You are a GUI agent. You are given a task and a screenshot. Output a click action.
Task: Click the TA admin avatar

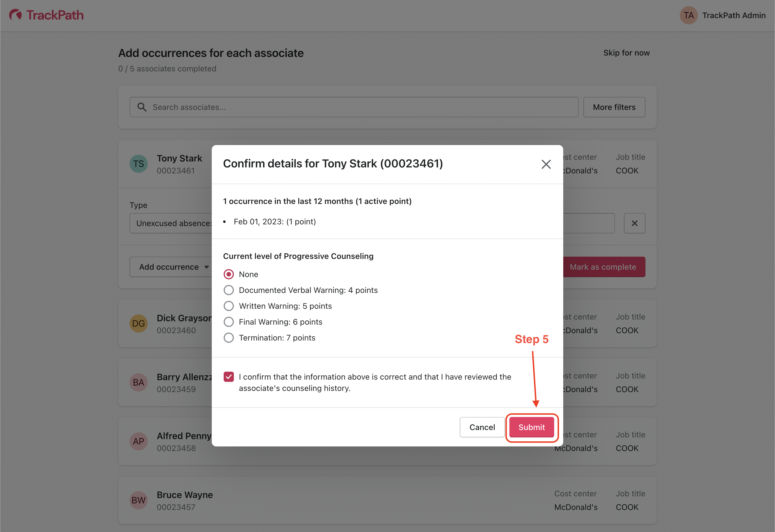pos(688,15)
